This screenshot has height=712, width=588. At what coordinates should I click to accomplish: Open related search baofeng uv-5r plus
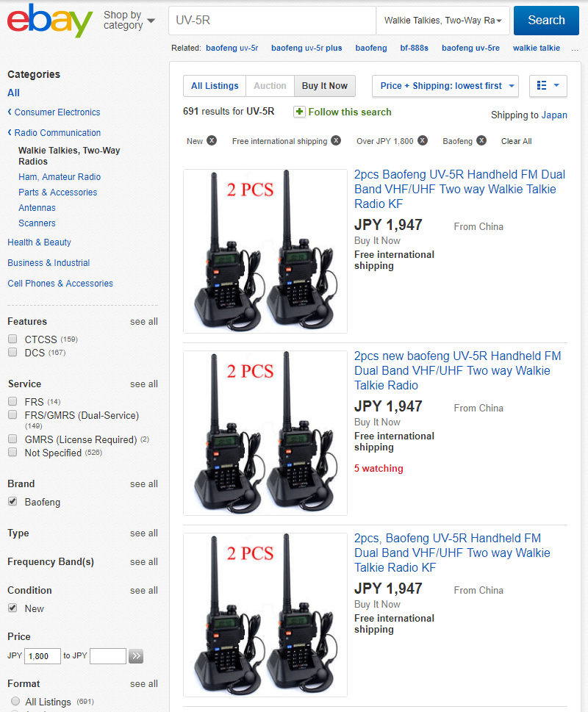pos(306,48)
